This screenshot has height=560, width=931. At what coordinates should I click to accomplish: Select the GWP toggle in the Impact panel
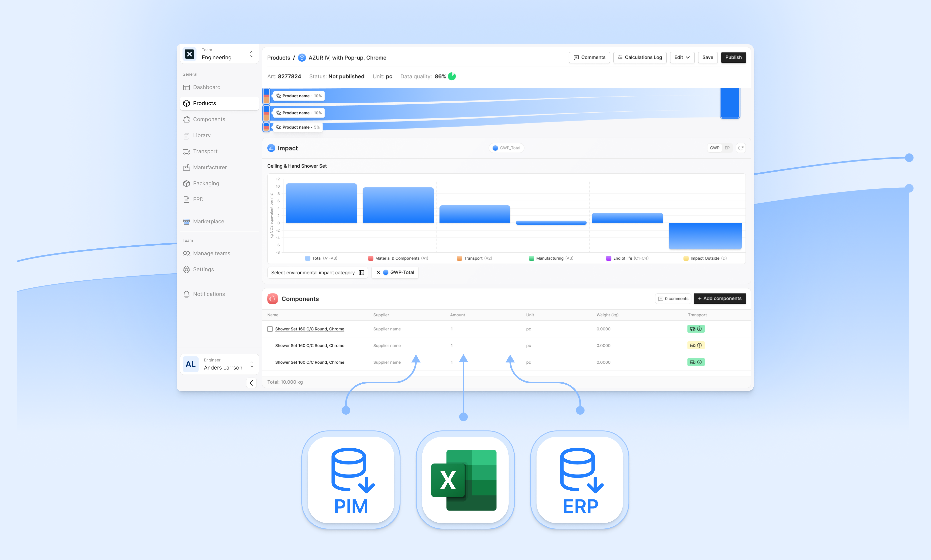714,148
